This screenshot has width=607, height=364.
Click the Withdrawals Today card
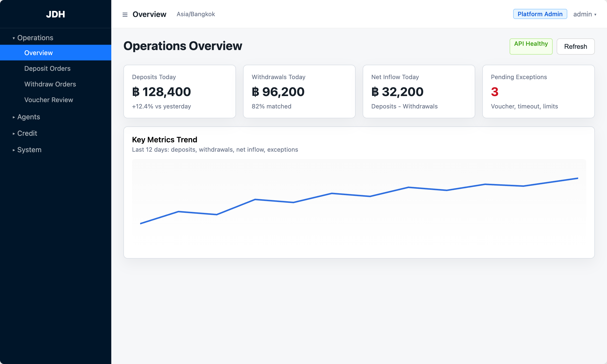[x=299, y=92]
